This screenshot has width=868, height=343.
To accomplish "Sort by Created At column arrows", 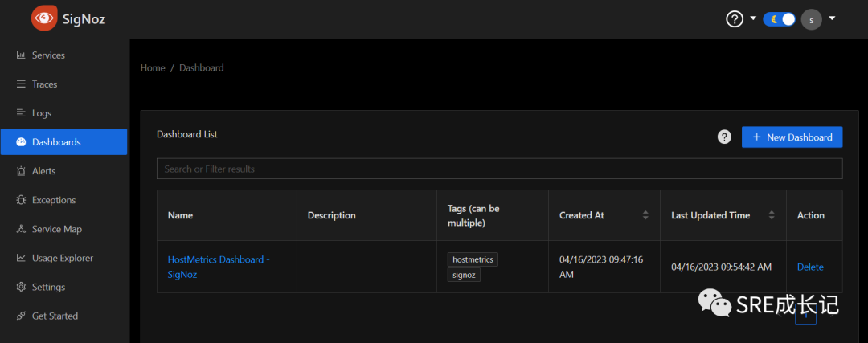I will click(x=645, y=215).
